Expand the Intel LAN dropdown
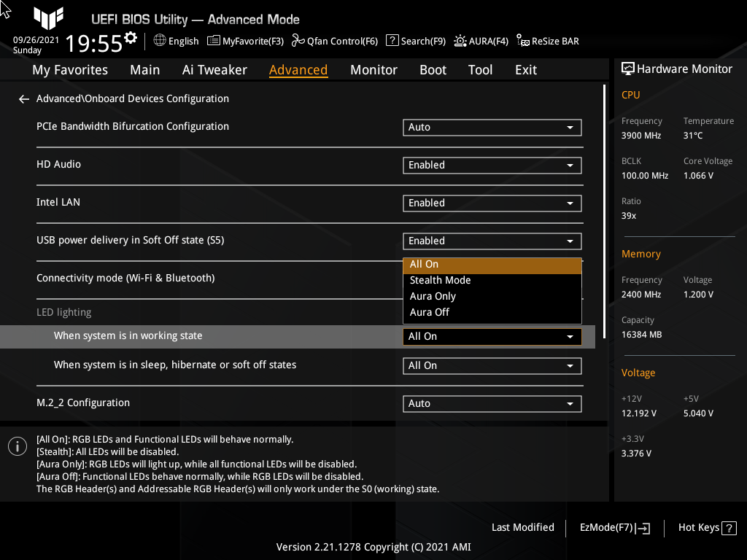747x560 pixels. [492, 203]
